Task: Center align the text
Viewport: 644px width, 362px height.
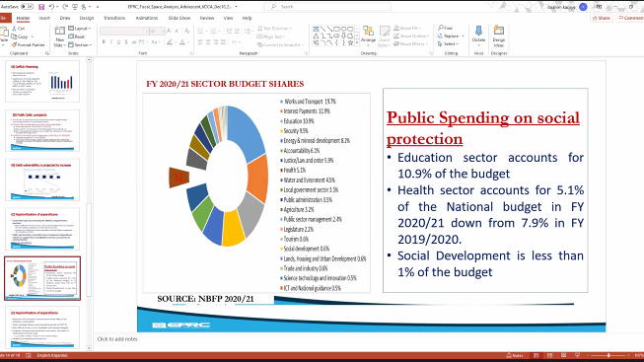Action: pyautogui.click(x=208, y=41)
